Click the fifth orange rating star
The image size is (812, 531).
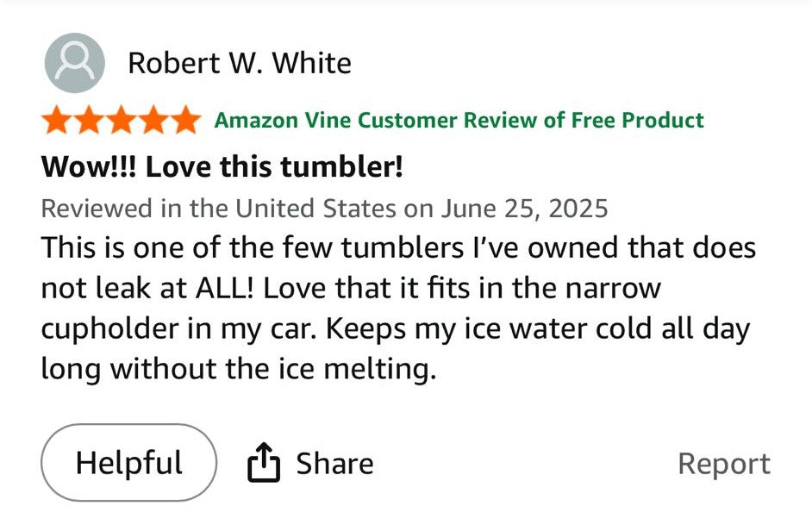coord(184,120)
